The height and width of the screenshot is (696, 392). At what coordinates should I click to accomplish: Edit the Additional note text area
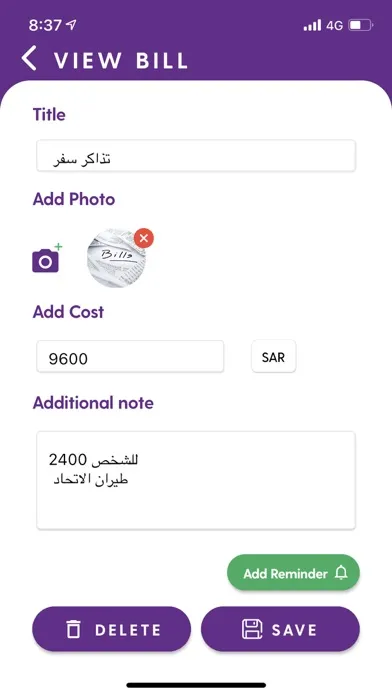tap(196, 480)
